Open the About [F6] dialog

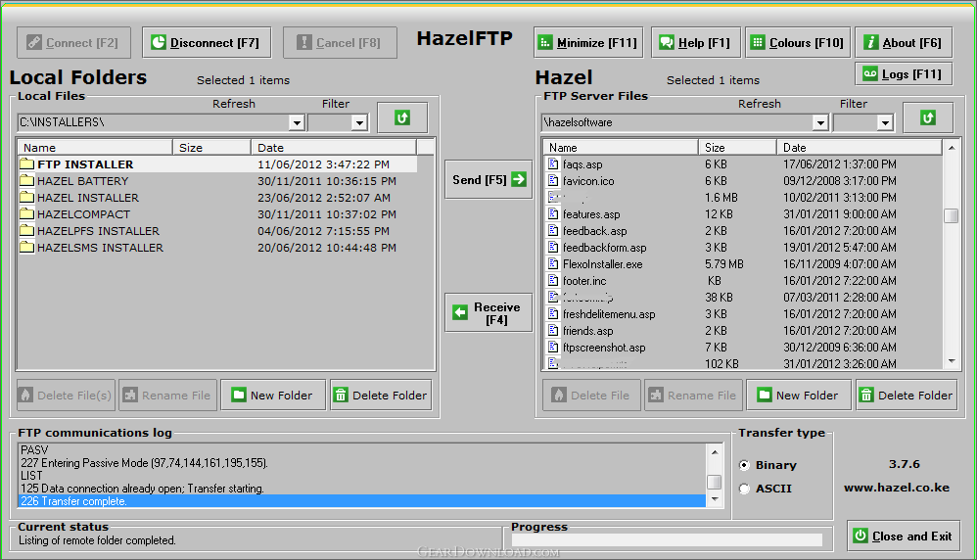904,42
